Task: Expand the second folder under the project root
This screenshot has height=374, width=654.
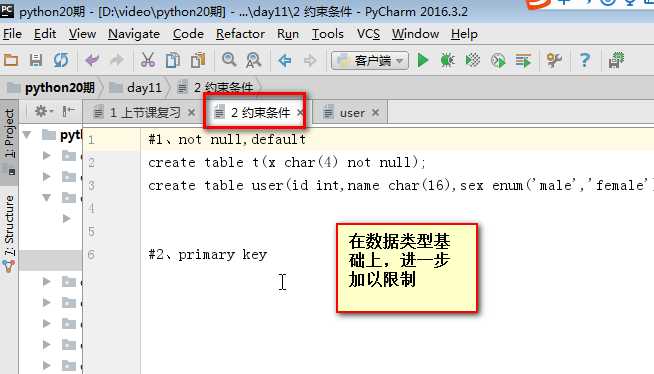Action: (47, 177)
